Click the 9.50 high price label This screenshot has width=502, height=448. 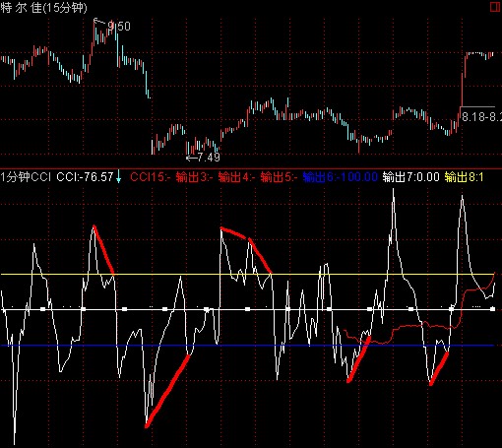point(119,26)
